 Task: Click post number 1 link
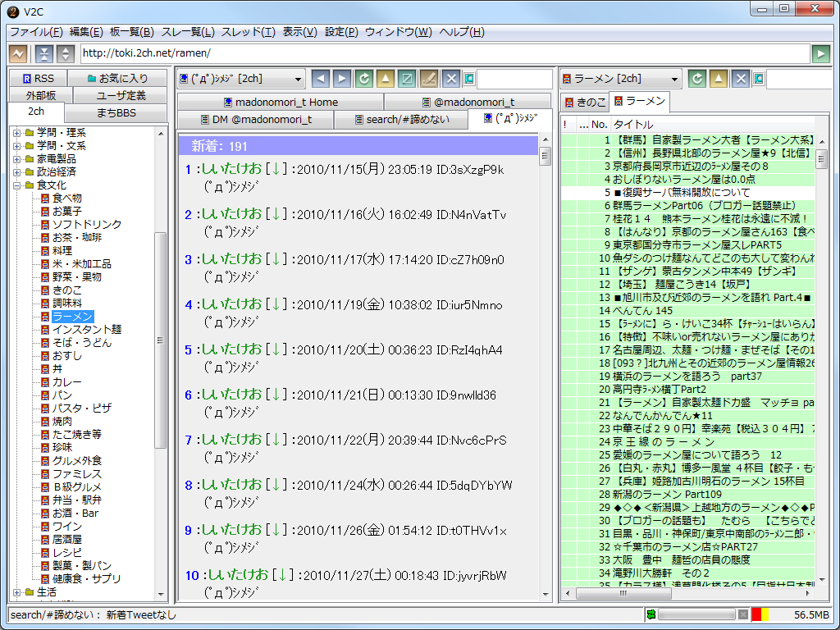click(188, 170)
